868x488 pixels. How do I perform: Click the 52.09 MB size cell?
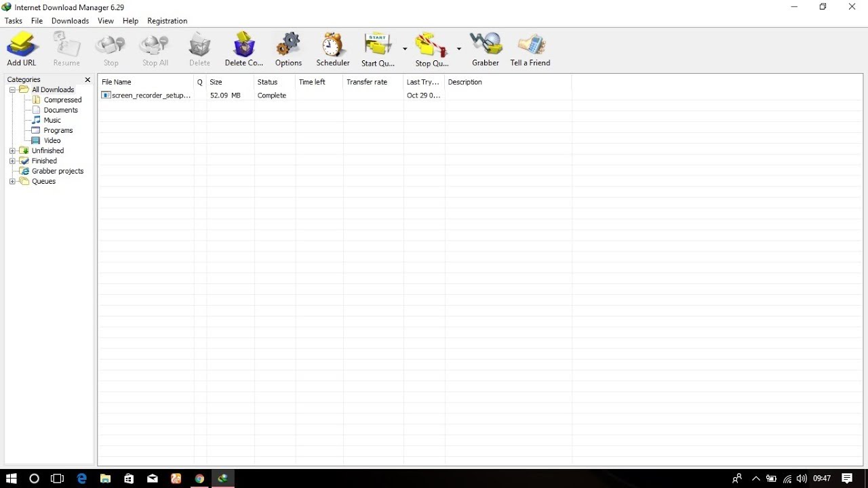pyautogui.click(x=225, y=96)
